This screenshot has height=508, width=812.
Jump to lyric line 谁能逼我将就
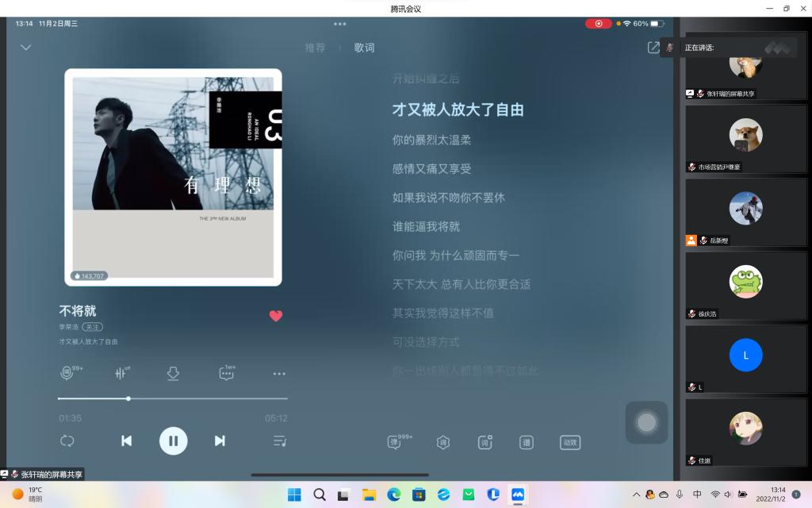tap(426, 227)
